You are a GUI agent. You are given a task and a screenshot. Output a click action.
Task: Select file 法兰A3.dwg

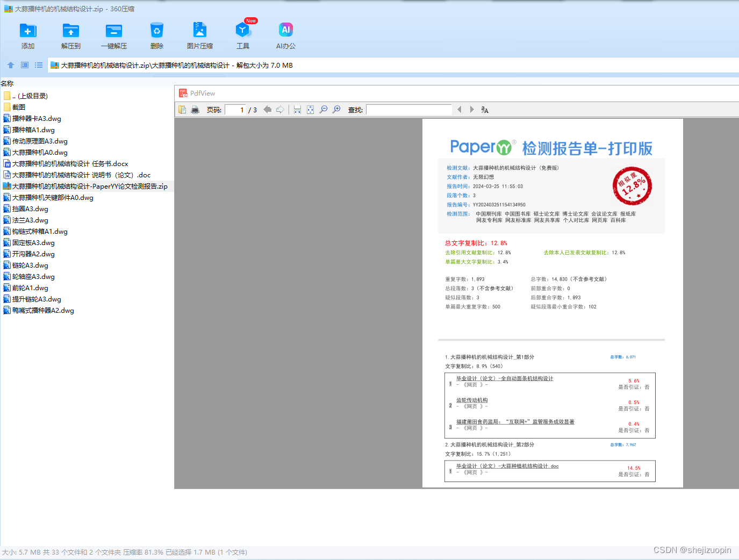26,220
